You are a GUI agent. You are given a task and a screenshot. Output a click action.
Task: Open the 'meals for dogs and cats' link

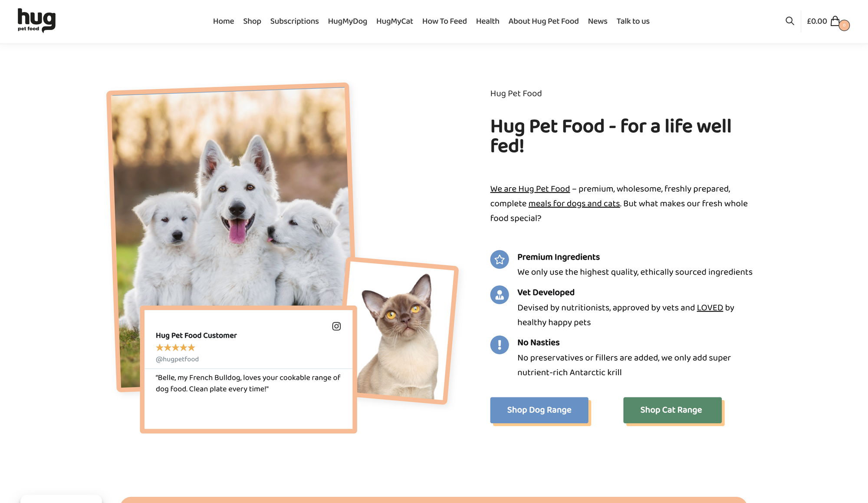pyautogui.click(x=574, y=204)
